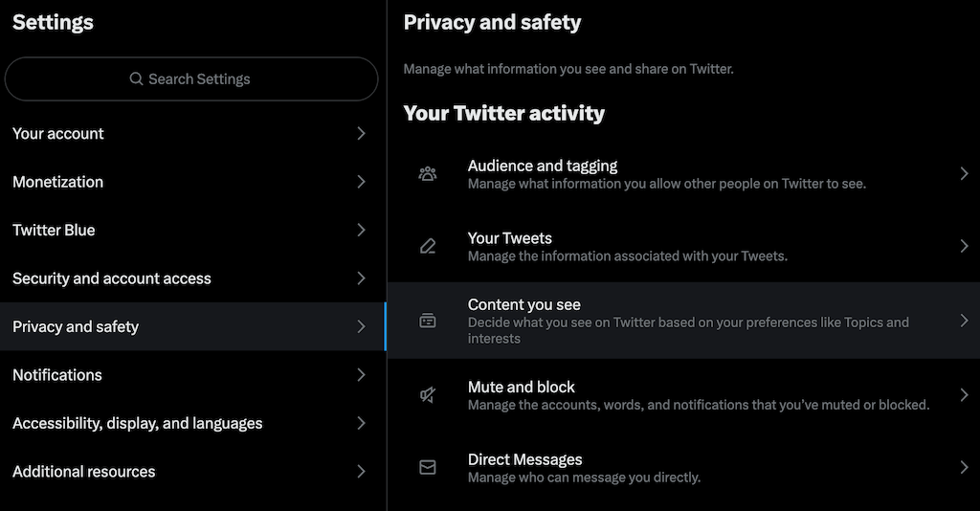Open the Content you see link
980x511 pixels.
pos(524,305)
